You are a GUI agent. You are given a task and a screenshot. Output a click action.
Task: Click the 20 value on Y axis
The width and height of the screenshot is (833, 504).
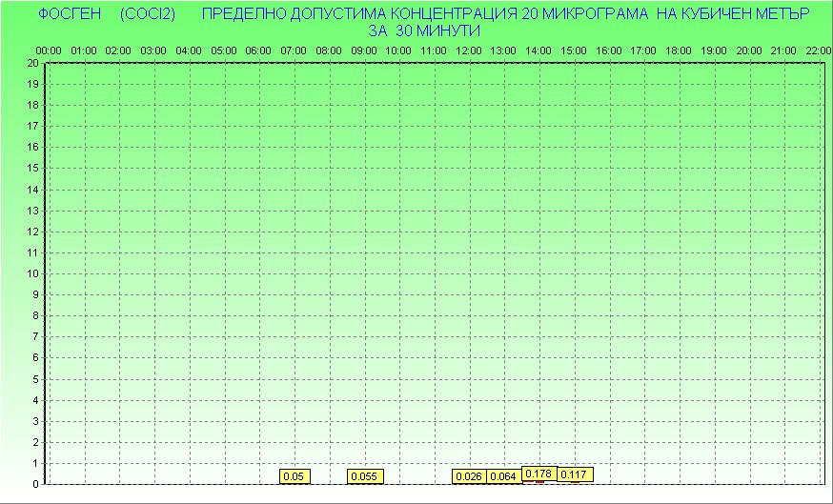[33, 63]
